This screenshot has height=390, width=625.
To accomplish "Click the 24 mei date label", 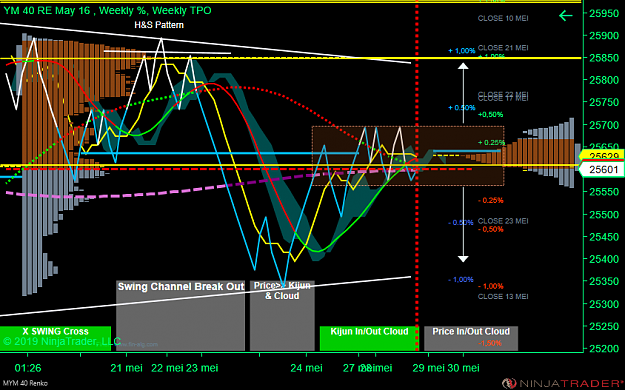I will click(x=307, y=368).
